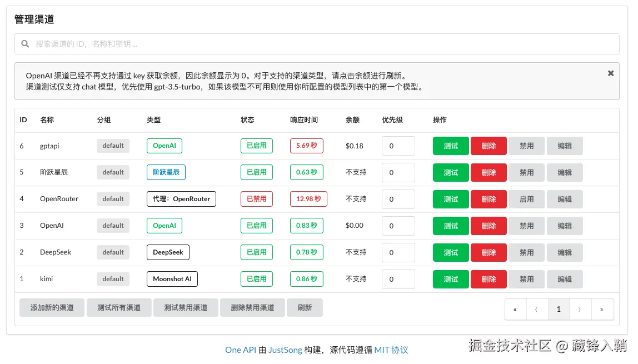Edit the ID 3 OpenAI channel
Image resolution: width=638 pixels, height=364 pixels.
pos(564,226)
